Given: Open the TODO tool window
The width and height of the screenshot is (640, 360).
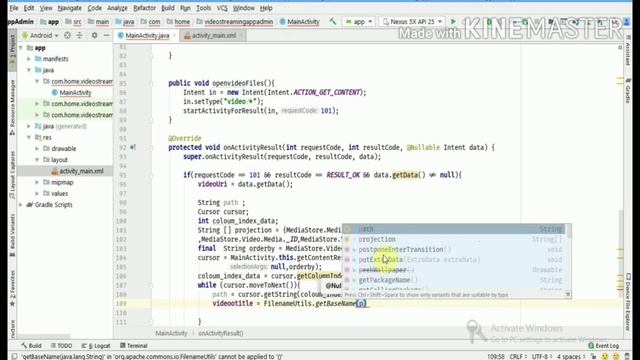Looking at the screenshot, I should pyautogui.click(x=61, y=346).
